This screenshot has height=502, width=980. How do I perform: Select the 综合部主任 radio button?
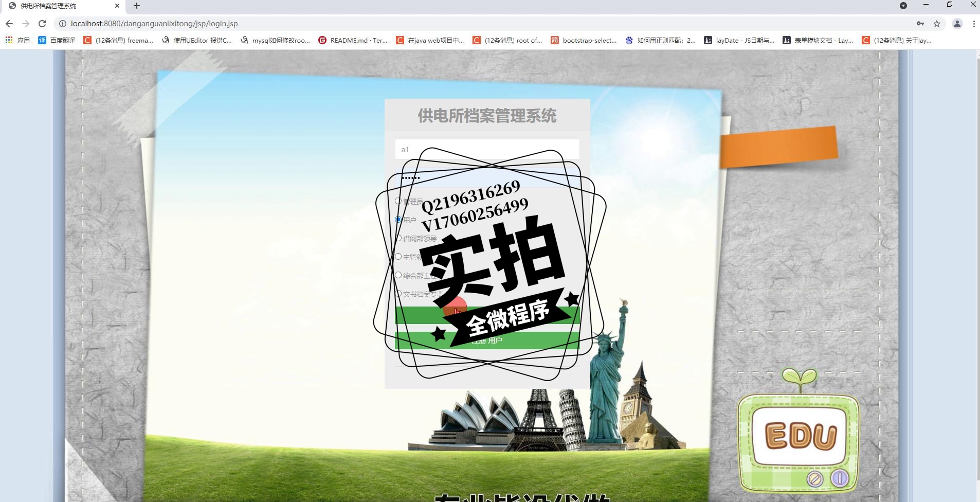click(x=398, y=275)
